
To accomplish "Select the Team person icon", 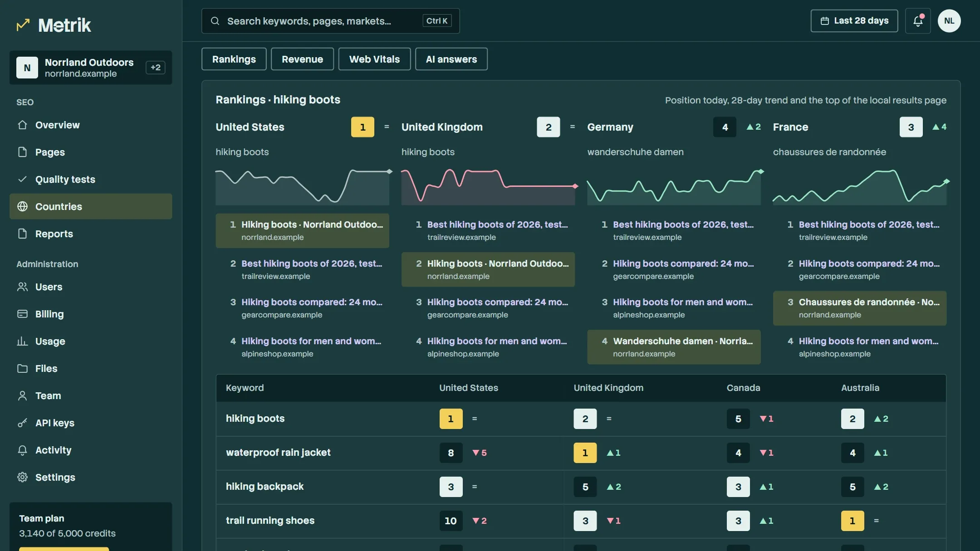I will coord(22,395).
